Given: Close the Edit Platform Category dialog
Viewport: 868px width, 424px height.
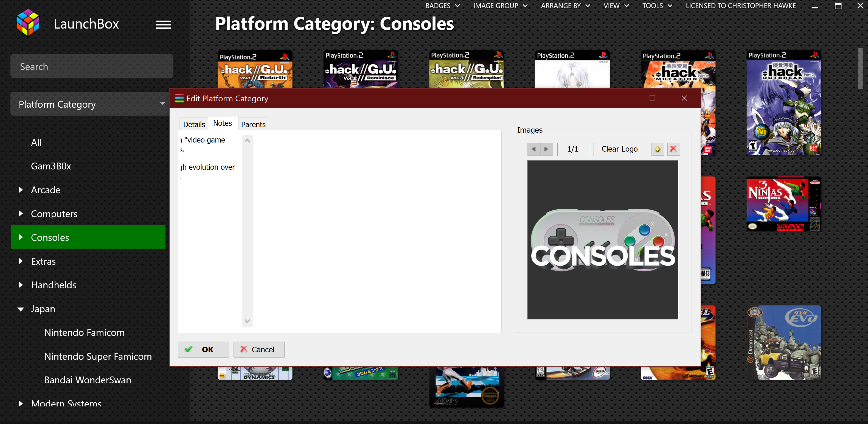Looking at the screenshot, I should pos(684,98).
